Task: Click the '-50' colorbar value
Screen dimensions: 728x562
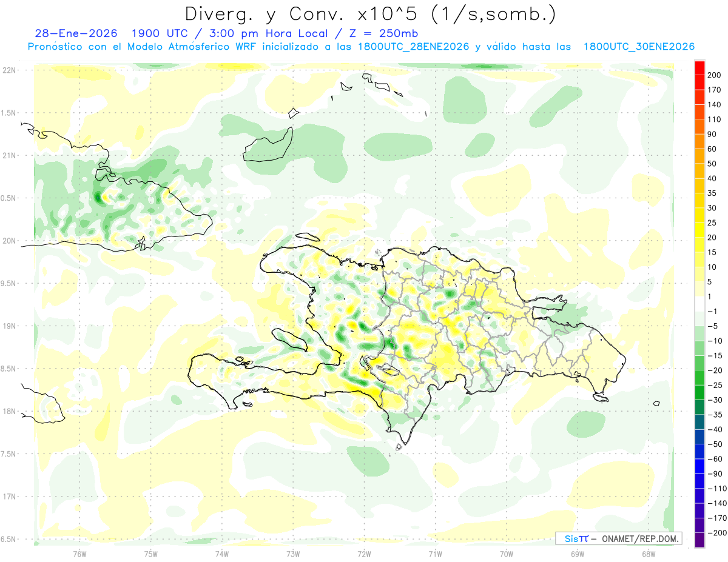Action: point(715,444)
